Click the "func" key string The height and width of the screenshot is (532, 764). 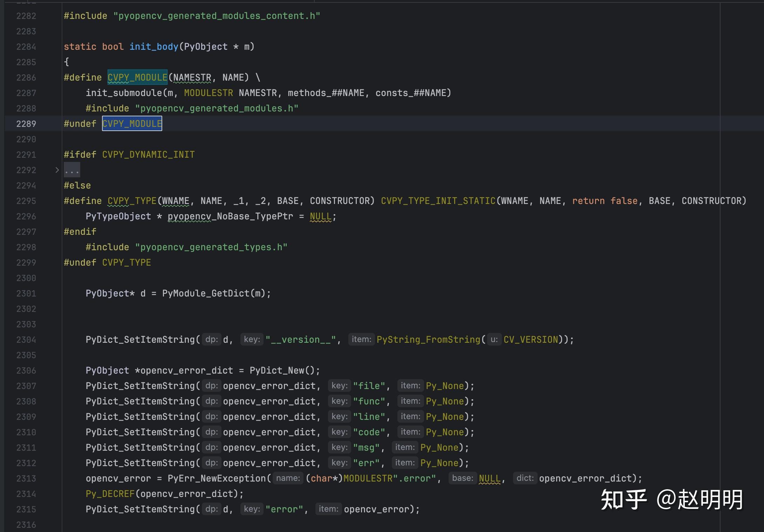point(369,401)
